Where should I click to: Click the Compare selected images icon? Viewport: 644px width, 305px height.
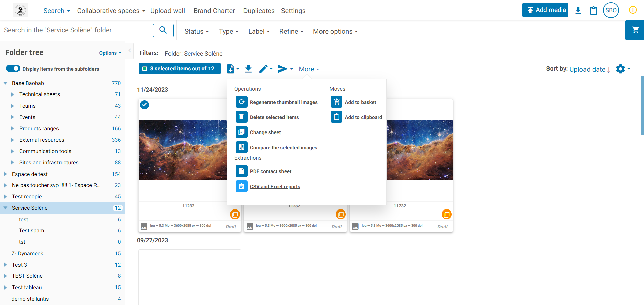[x=241, y=147]
